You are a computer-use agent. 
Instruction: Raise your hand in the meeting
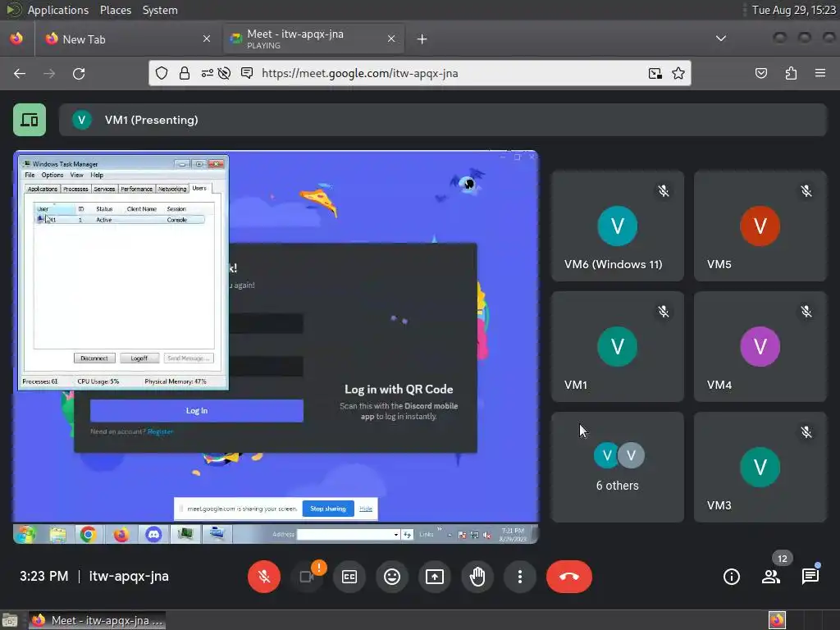477,577
